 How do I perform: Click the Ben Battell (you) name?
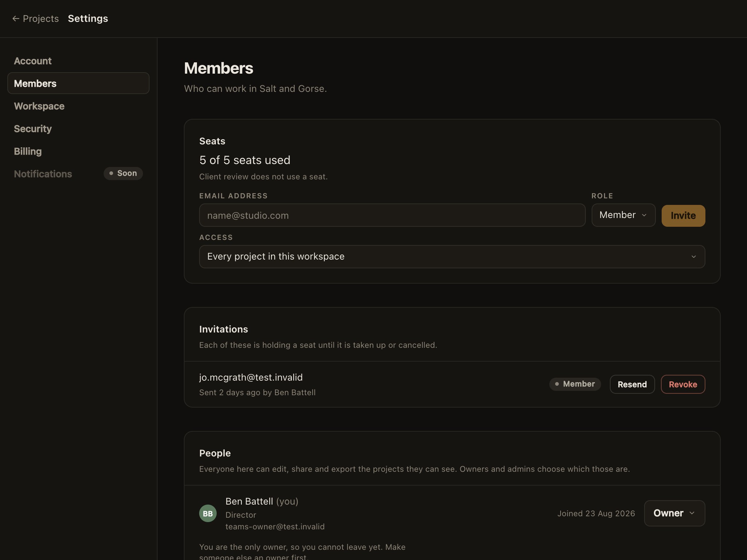click(262, 502)
